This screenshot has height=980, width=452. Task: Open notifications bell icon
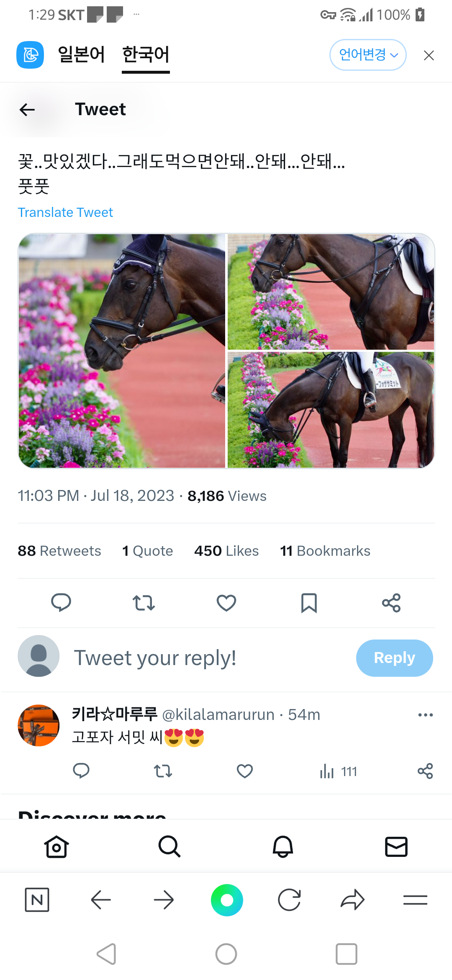coord(283,847)
